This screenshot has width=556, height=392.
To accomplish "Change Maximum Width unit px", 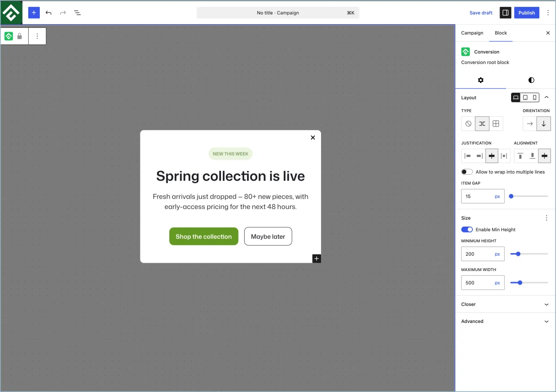I will tap(498, 283).
